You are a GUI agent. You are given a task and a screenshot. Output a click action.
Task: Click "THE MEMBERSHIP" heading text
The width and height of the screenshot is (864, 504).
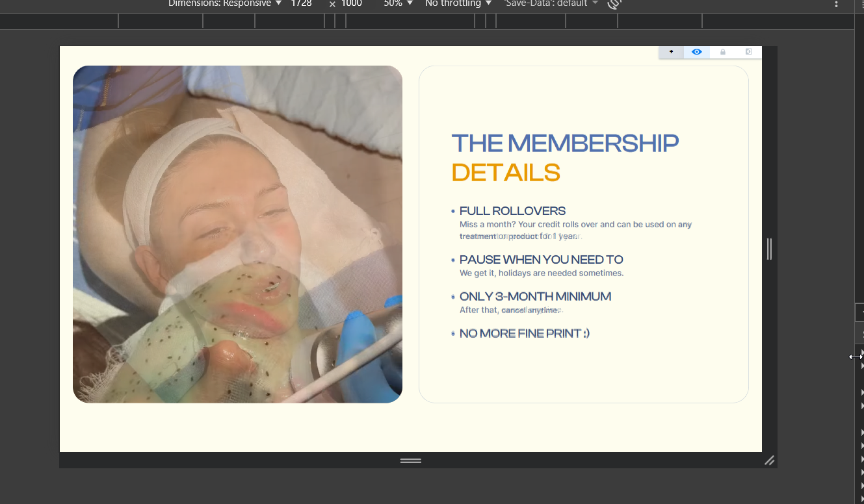pos(565,143)
